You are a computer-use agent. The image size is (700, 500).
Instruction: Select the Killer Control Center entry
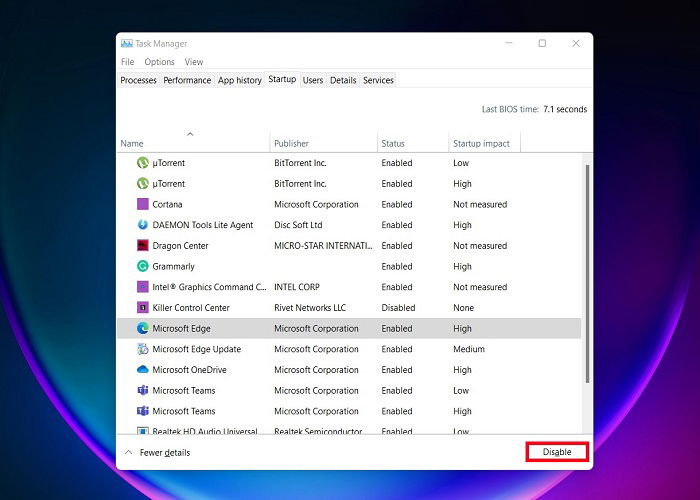(x=191, y=308)
